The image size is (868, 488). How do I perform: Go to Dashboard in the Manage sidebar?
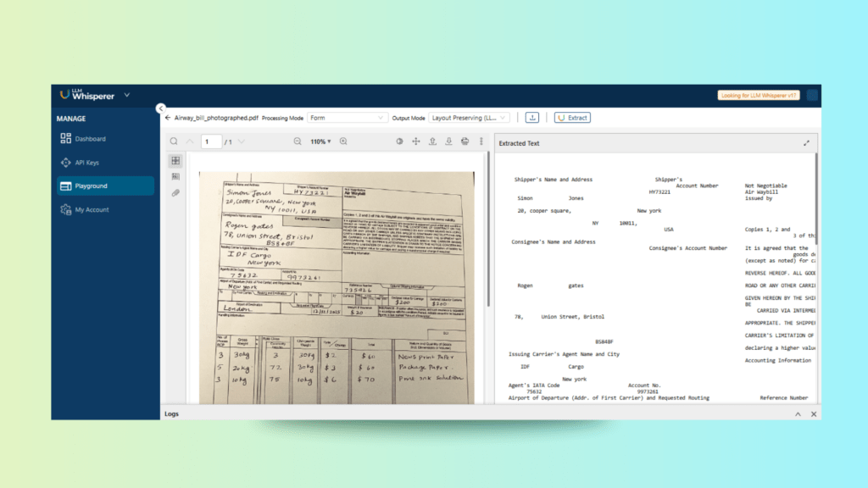90,139
